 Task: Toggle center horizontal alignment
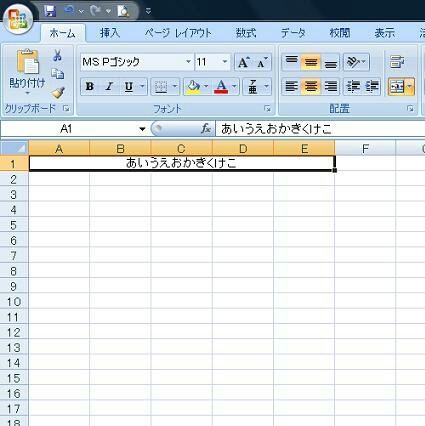point(311,87)
